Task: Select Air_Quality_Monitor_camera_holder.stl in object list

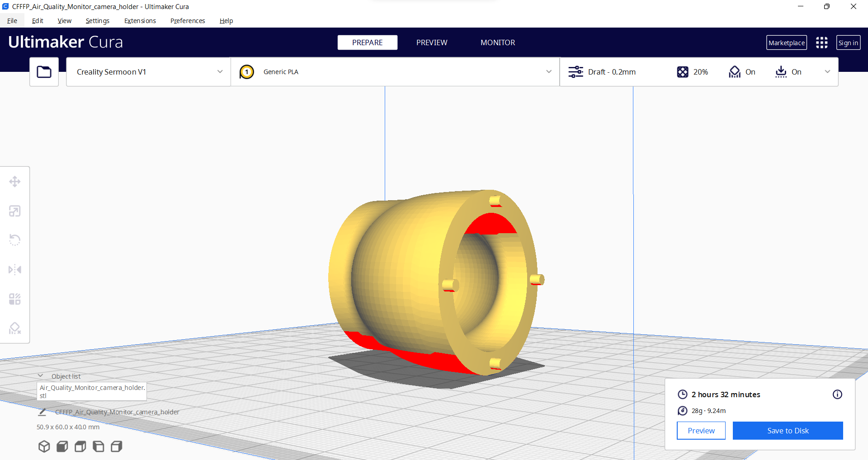Action: pyautogui.click(x=91, y=391)
